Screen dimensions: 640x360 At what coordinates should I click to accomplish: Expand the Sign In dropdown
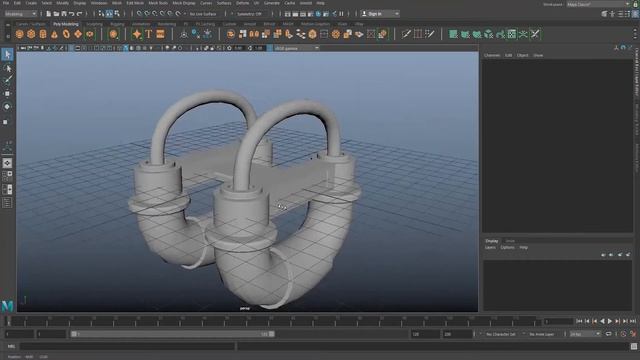coord(380,14)
